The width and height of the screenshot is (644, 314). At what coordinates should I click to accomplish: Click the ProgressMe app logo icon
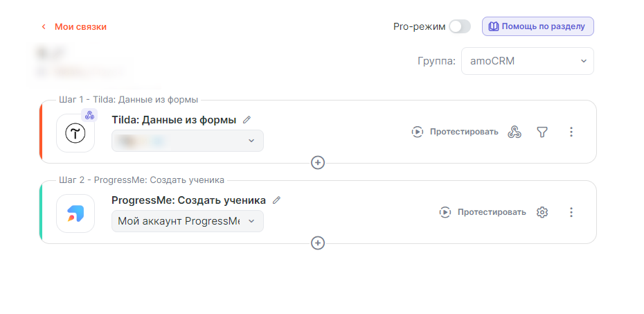75,213
